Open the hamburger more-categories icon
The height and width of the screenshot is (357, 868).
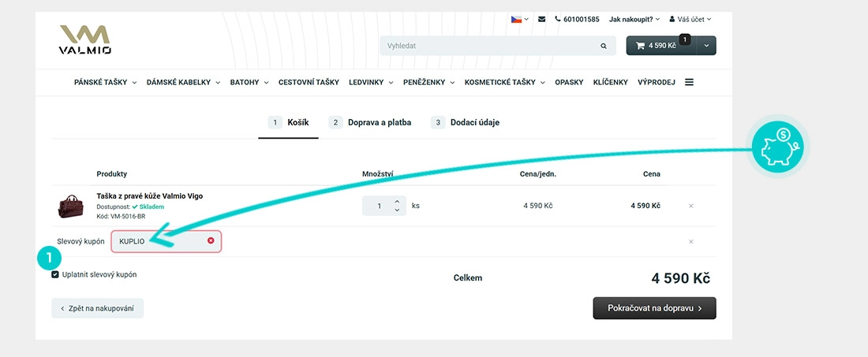[689, 82]
